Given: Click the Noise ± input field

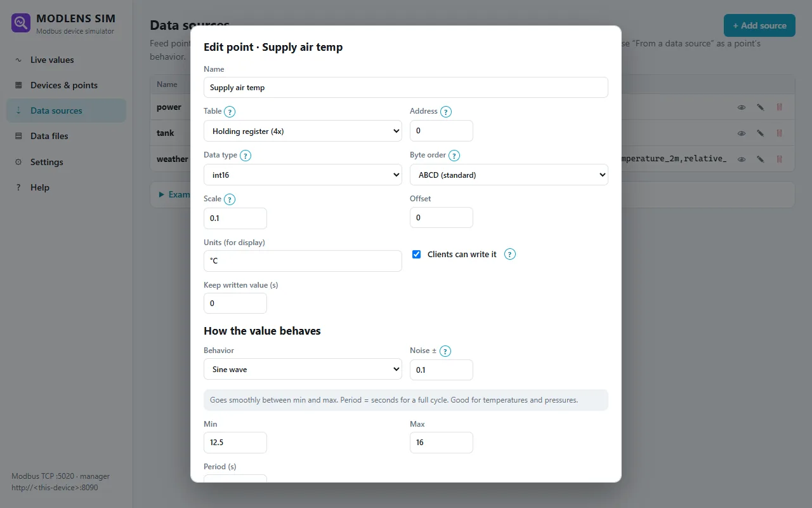Looking at the screenshot, I should (x=442, y=370).
